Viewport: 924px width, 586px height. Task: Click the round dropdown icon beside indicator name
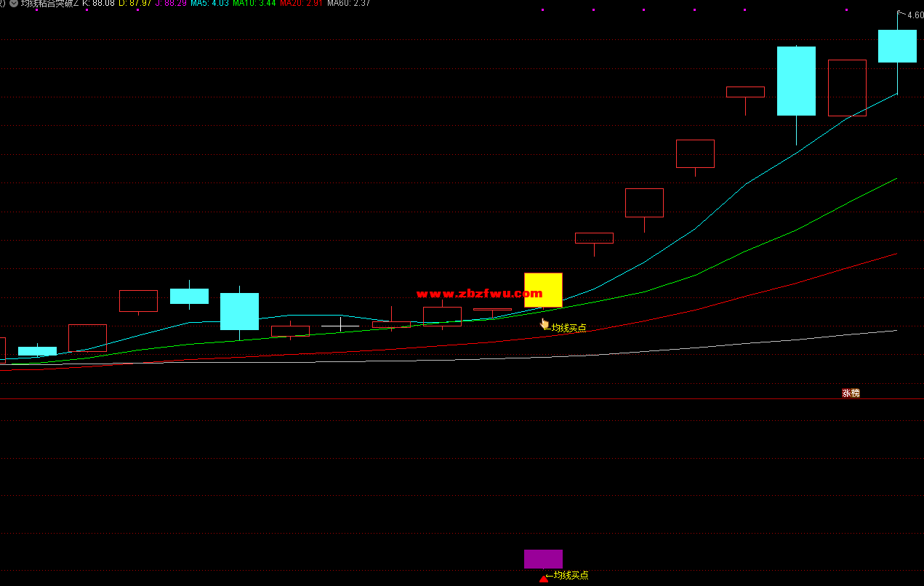[x=13, y=3]
